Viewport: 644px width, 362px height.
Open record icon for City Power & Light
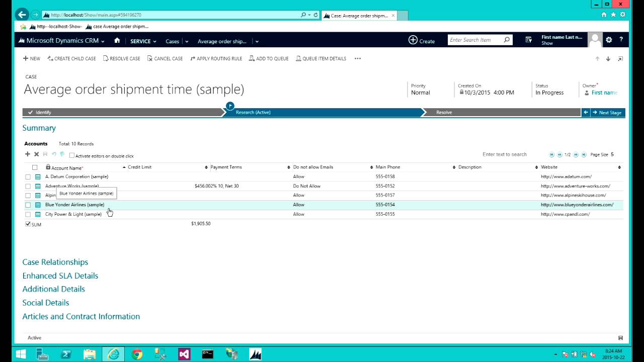(38, 214)
